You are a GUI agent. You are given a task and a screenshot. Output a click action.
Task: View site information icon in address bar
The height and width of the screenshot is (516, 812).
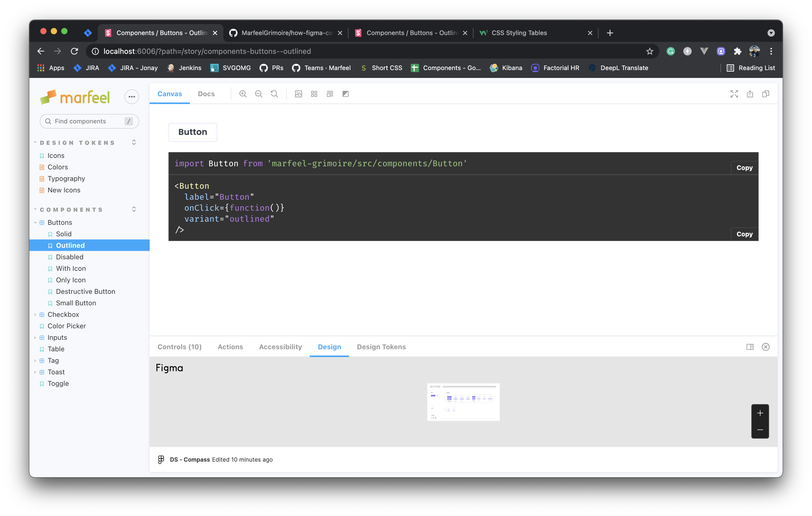(95, 51)
